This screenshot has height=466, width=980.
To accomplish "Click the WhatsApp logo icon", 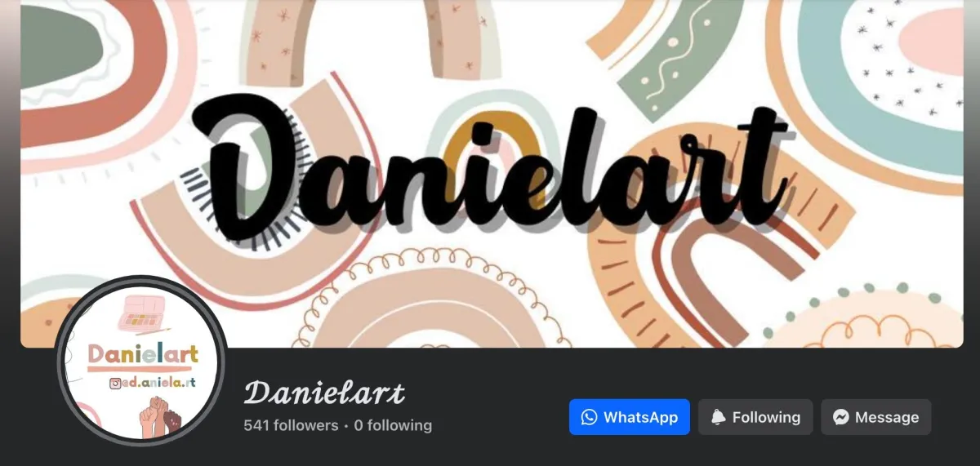I will coord(589,417).
